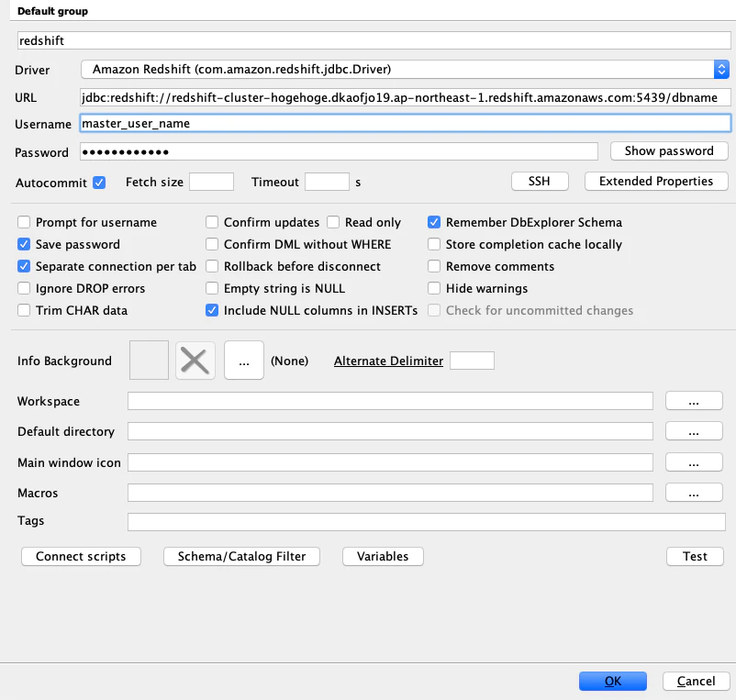
Task: Open Info Background color chooser (...)
Action: pyautogui.click(x=244, y=361)
